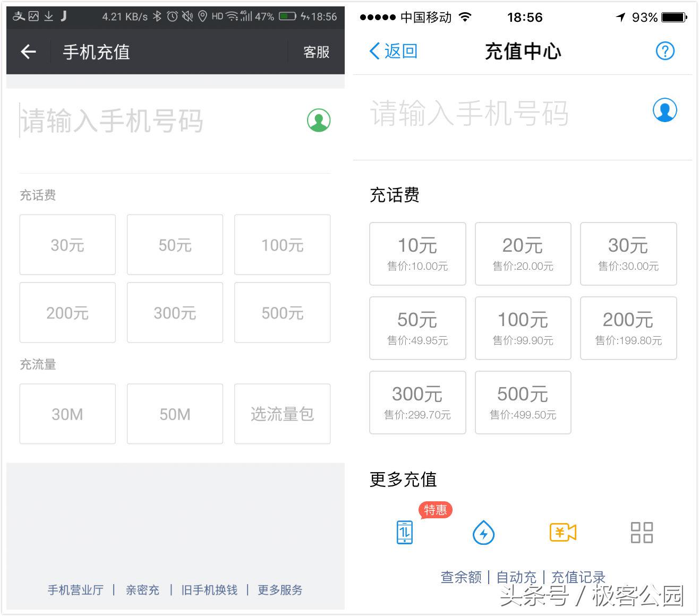The image size is (699, 616).
Task: Choose the 50元 售价49.95元 option
Action: 417,328
